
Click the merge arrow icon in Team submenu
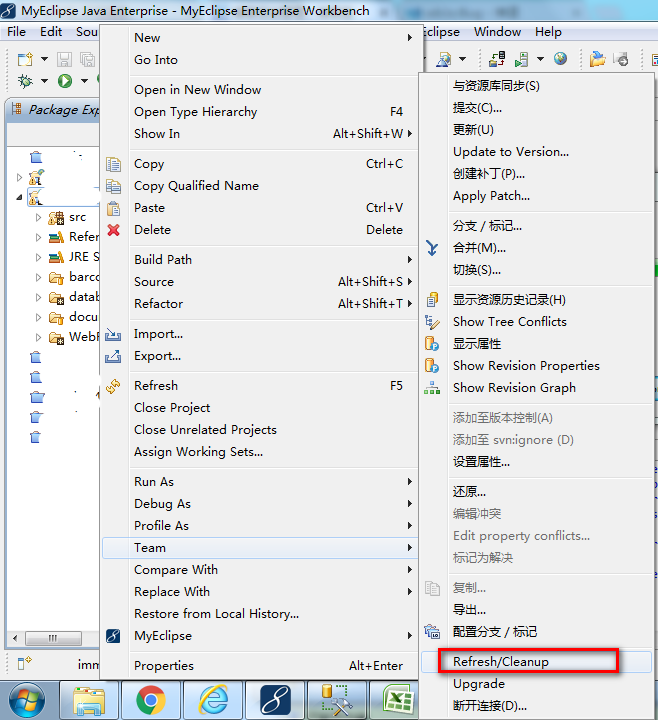tap(432, 248)
